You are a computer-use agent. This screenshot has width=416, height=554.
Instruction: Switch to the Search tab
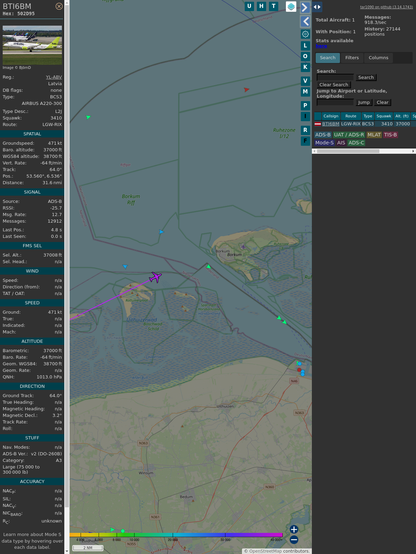pyautogui.click(x=328, y=58)
